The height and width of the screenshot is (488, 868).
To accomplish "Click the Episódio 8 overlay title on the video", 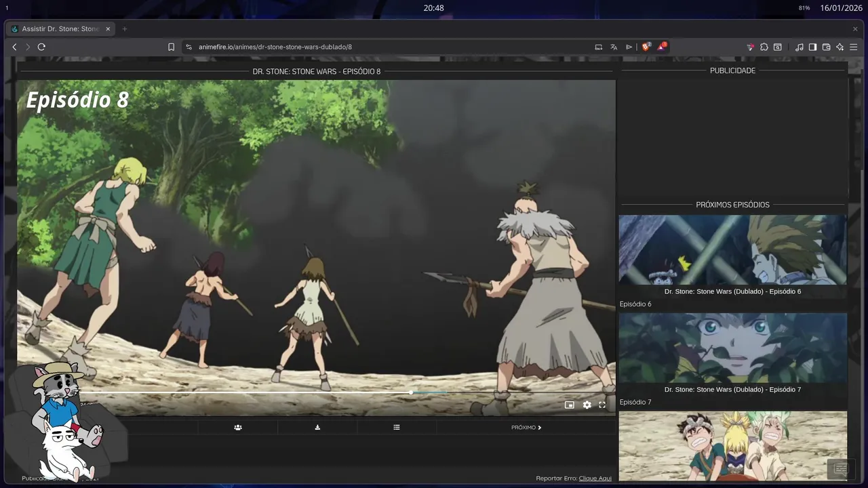I will tap(77, 100).
